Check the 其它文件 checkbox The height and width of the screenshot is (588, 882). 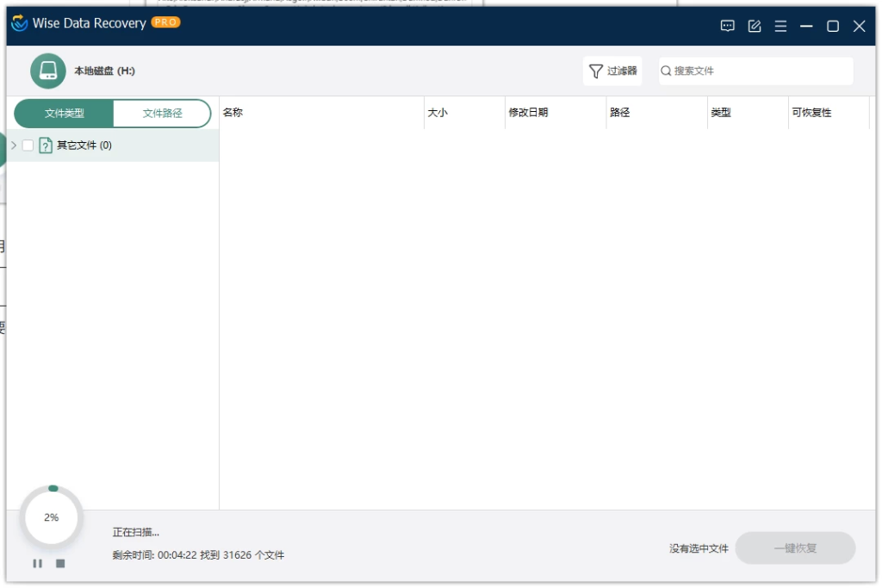(x=28, y=145)
